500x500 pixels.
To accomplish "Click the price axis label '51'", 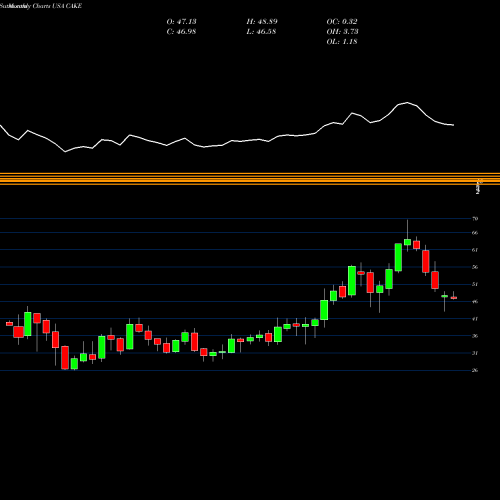I will 475,284.
